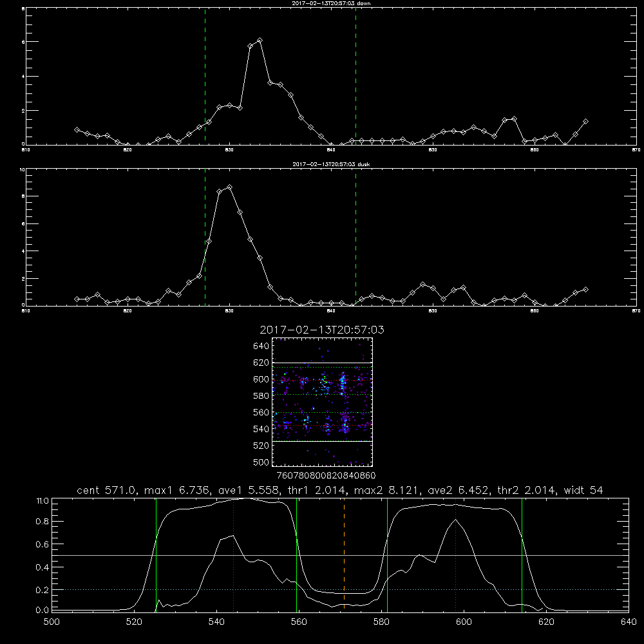Click the dusk plot title text
The height and width of the screenshot is (644, 644).
(331, 164)
